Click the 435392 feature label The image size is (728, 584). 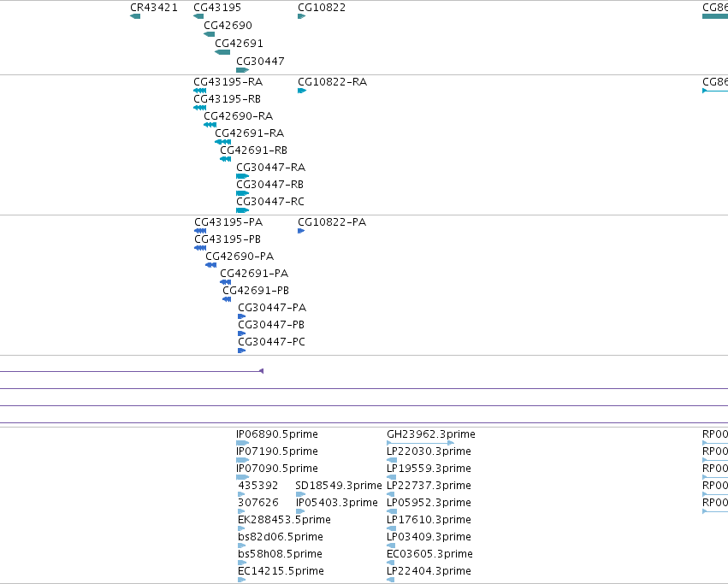(x=258, y=486)
